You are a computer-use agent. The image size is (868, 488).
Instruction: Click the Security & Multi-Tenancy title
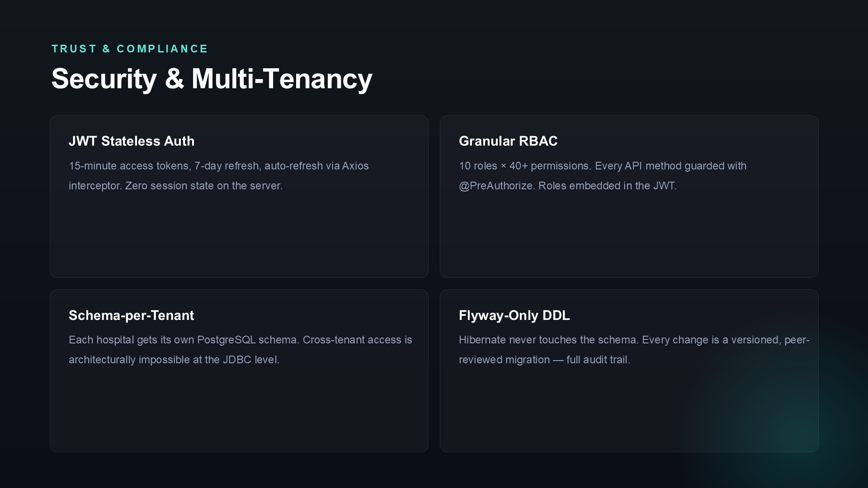(212, 79)
